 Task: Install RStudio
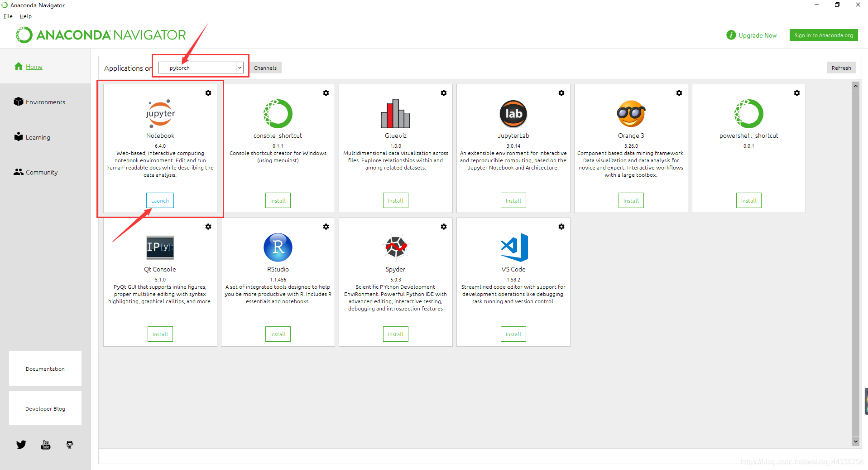[278, 334]
